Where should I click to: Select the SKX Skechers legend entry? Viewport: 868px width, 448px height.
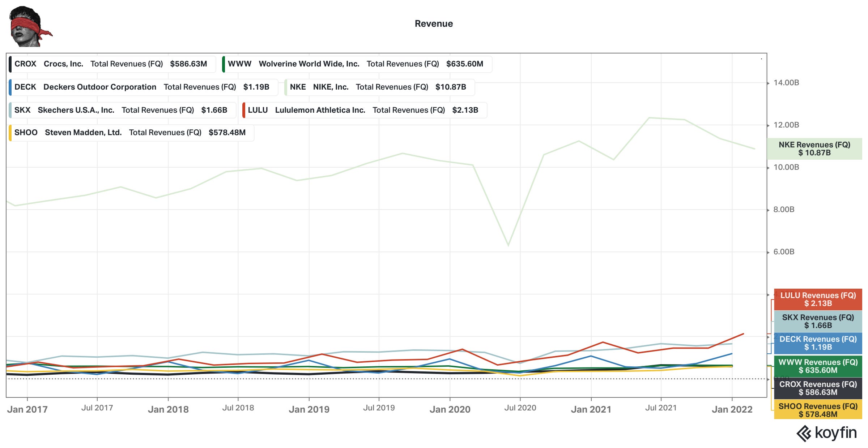(x=122, y=110)
